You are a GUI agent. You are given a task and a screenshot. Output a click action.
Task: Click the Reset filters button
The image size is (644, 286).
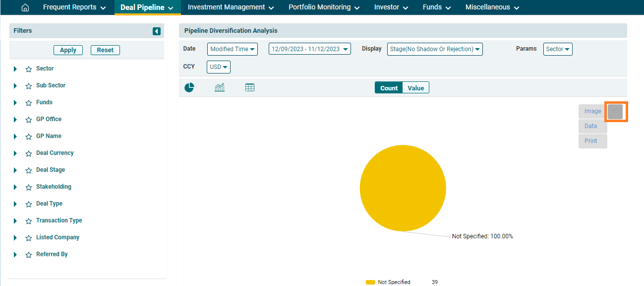click(x=105, y=50)
